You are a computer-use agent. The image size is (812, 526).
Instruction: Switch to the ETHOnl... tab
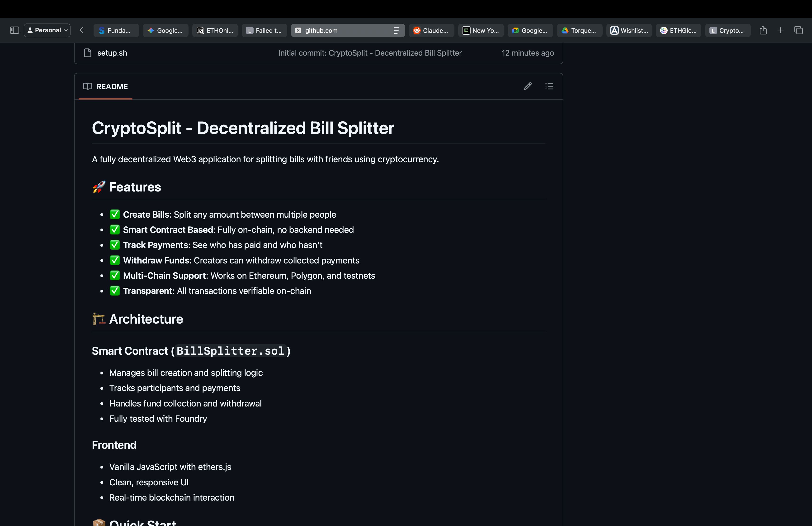[x=215, y=30]
